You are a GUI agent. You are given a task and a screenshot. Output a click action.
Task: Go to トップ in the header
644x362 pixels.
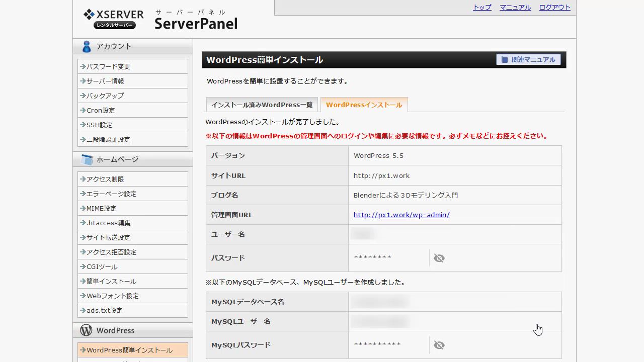(482, 7)
